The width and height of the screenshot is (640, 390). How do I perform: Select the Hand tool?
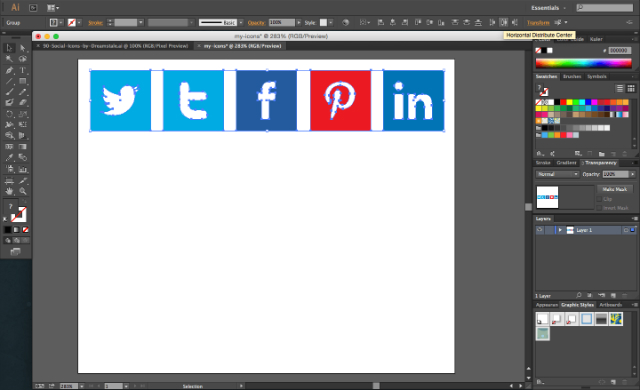tap(9, 191)
